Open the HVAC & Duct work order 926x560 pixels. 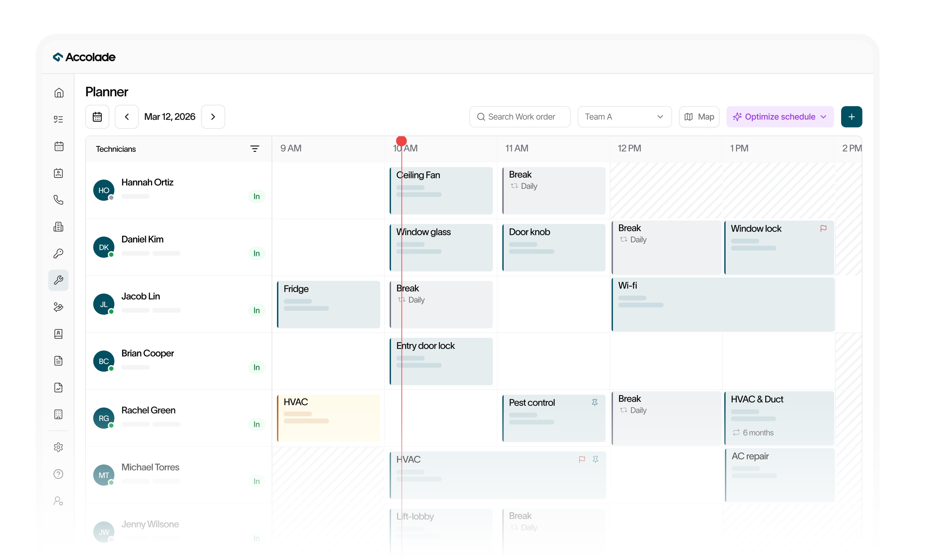(780, 418)
